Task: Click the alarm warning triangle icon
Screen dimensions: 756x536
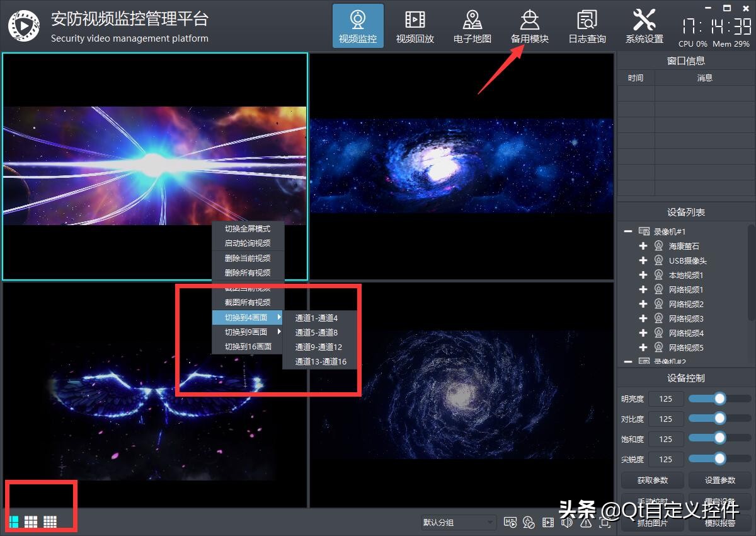Action: pos(586,522)
